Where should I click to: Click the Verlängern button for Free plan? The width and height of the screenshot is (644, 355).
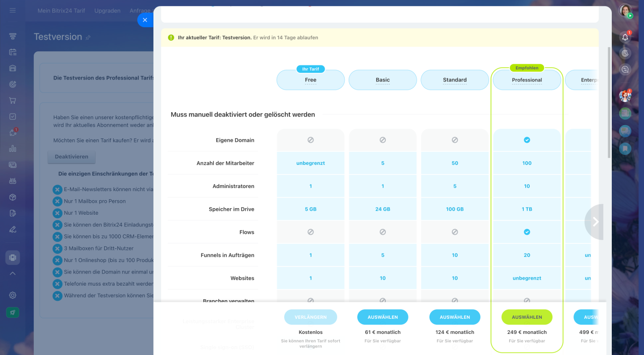tap(310, 317)
